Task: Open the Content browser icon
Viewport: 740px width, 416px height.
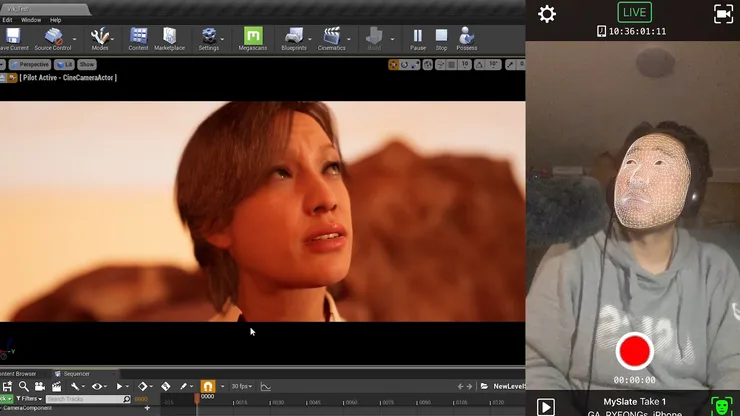Action: pyautogui.click(x=138, y=39)
